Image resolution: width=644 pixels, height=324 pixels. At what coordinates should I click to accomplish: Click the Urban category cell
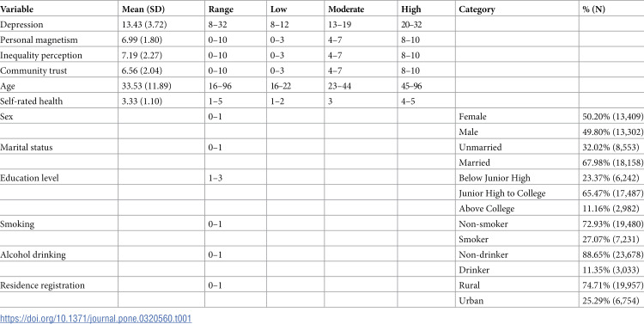click(471, 301)
